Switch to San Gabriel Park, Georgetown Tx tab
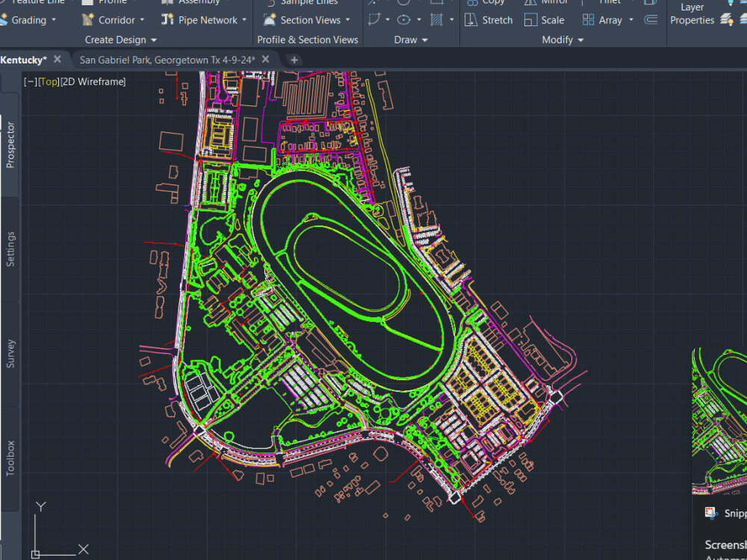Viewport: 747px width, 560px height. [x=167, y=60]
